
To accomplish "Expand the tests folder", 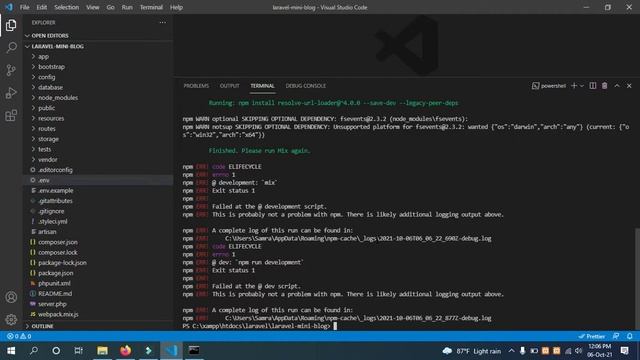I will (x=98, y=149).
